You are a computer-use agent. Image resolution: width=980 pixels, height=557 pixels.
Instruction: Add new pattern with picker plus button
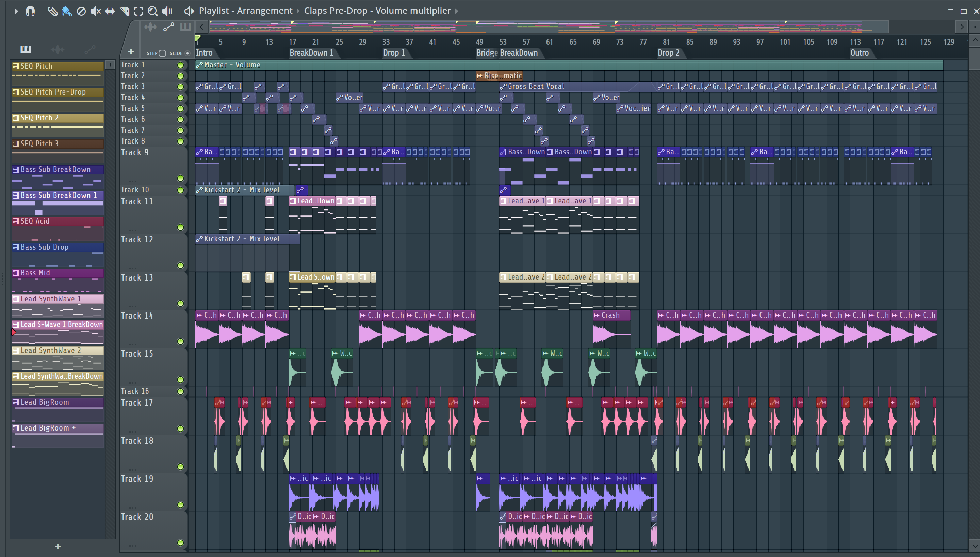58,547
